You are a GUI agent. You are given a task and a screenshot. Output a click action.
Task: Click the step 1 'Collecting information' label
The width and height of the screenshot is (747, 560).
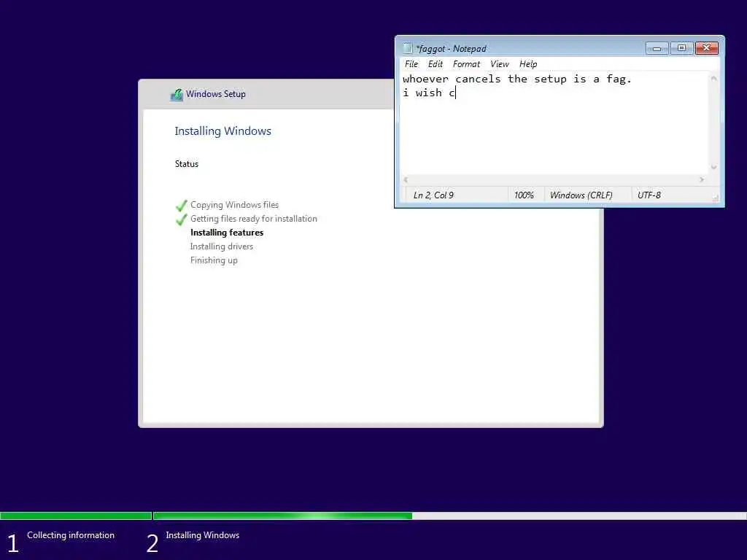[71, 535]
